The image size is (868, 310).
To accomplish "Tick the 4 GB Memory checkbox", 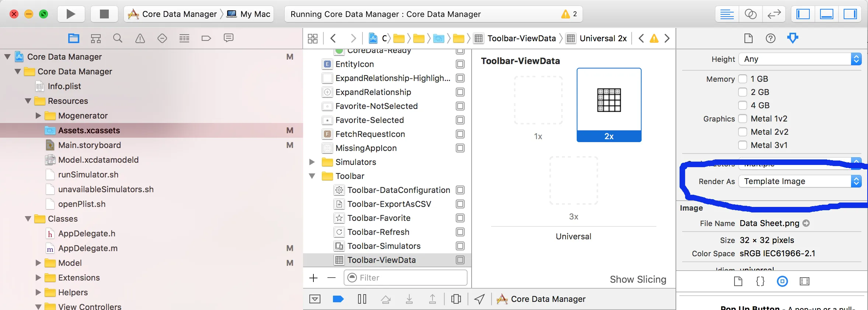I will (x=743, y=106).
